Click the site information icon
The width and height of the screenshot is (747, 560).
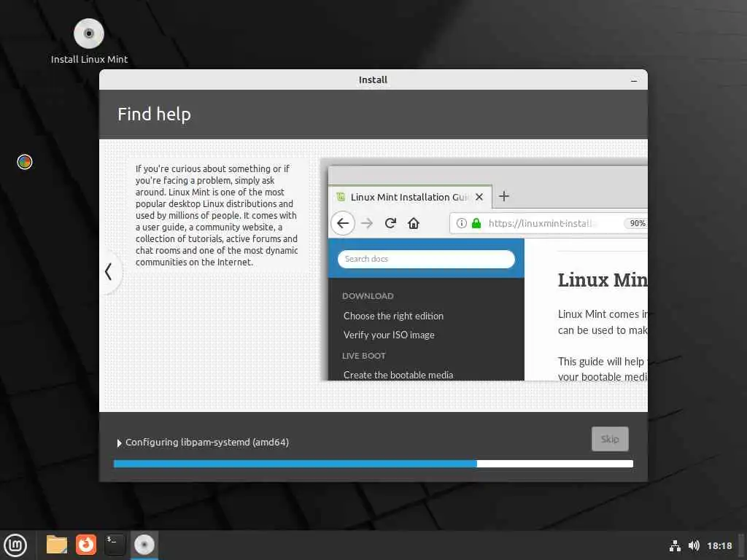click(461, 223)
